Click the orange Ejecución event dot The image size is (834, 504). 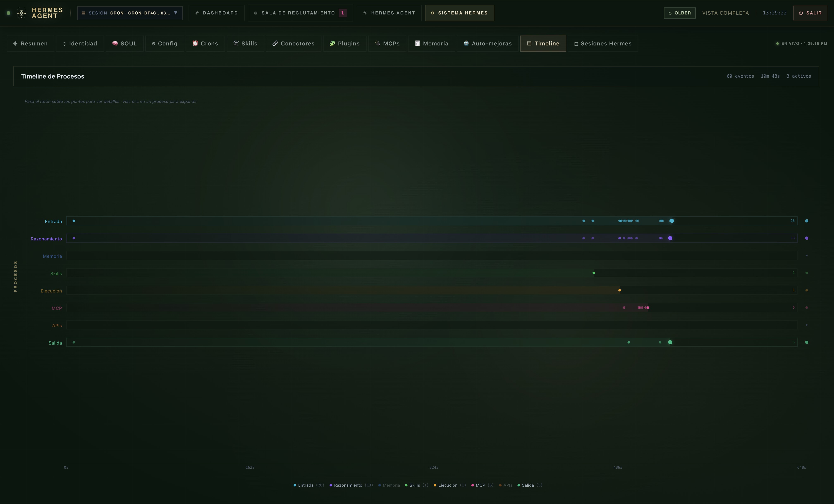tap(620, 290)
